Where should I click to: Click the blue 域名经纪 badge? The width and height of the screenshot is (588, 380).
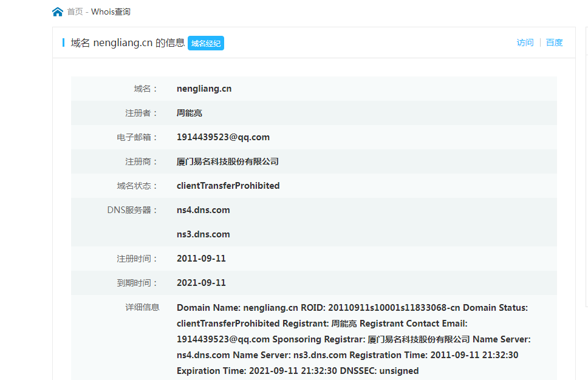tap(206, 43)
